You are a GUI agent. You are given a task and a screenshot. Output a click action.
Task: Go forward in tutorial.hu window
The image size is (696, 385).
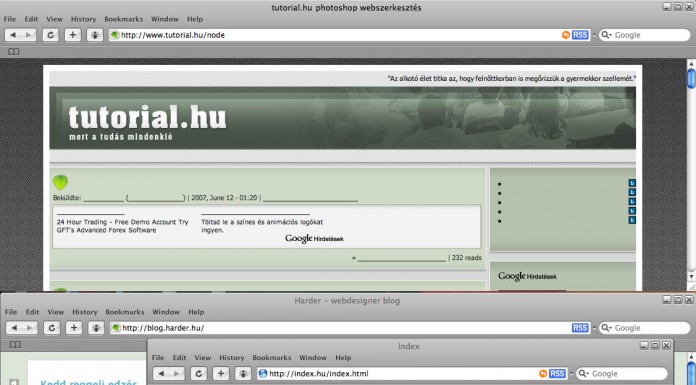pos(28,35)
